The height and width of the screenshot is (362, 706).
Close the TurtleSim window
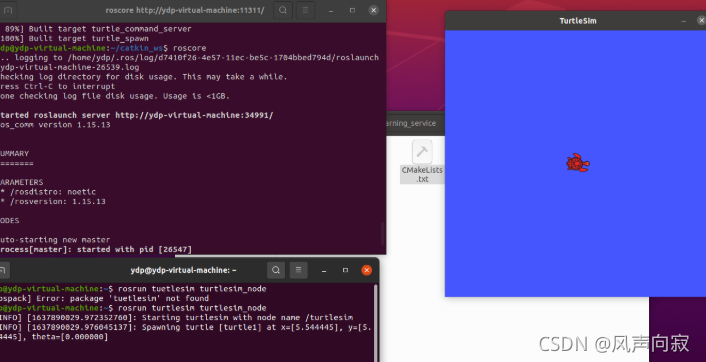point(701,21)
